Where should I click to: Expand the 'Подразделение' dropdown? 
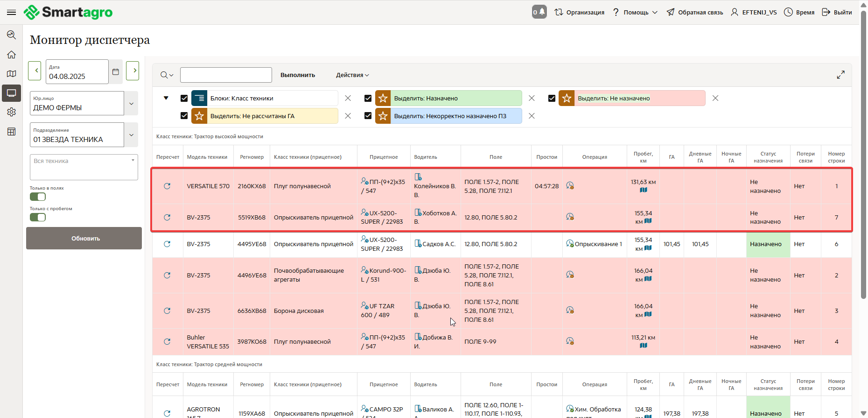pyautogui.click(x=131, y=135)
